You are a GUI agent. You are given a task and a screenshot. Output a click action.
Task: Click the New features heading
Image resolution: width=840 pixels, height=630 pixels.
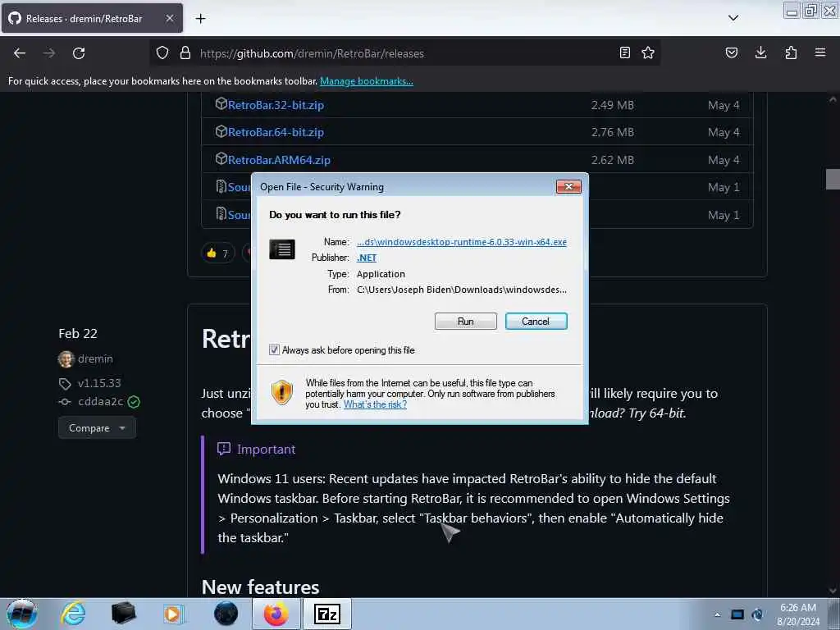pos(260,587)
